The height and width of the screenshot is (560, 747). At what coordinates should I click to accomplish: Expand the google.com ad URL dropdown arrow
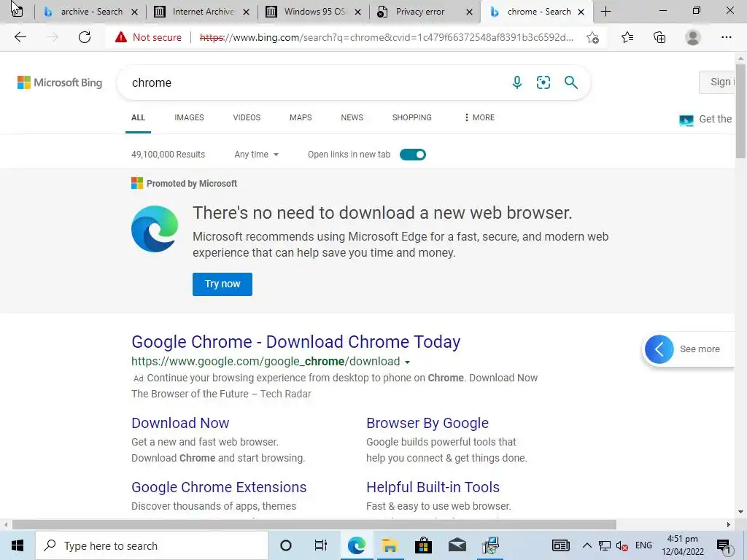407,362
